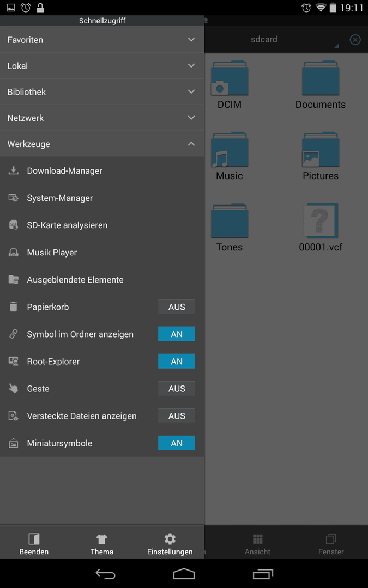Disable the Root-Explorer switch
368x588 pixels.
tap(177, 362)
